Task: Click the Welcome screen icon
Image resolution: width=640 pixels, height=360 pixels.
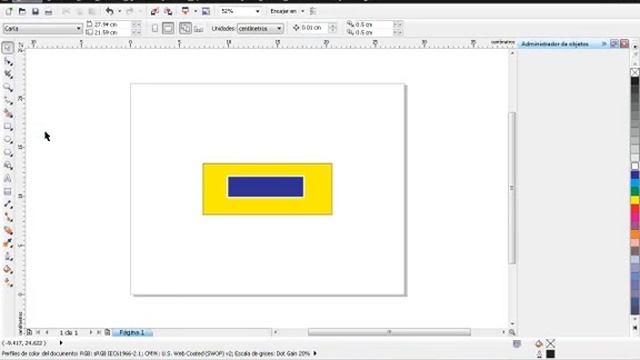Action: click(206, 11)
